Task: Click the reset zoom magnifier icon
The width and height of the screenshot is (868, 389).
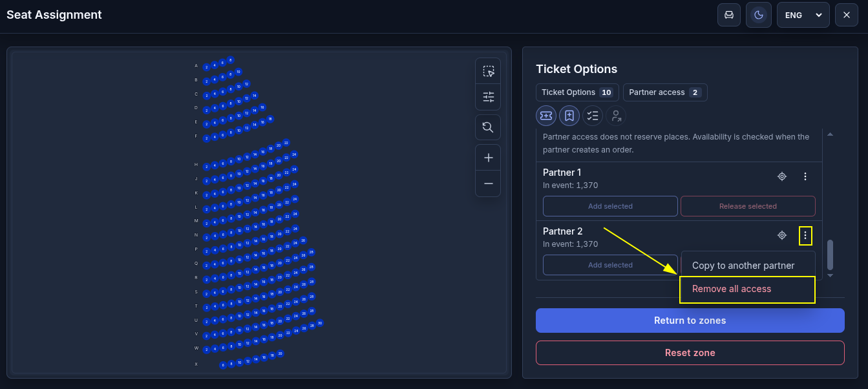Action: [x=488, y=127]
